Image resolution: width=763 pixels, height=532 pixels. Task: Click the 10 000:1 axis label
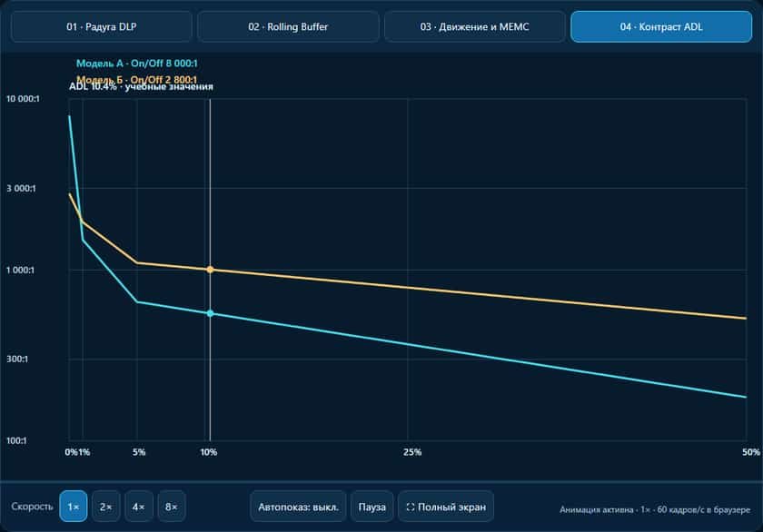coord(23,99)
